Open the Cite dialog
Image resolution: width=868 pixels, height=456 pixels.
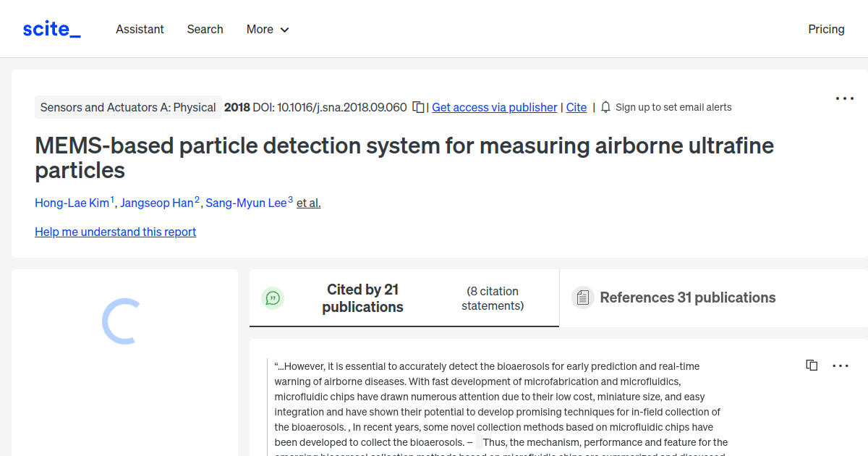pyautogui.click(x=576, y=107)
